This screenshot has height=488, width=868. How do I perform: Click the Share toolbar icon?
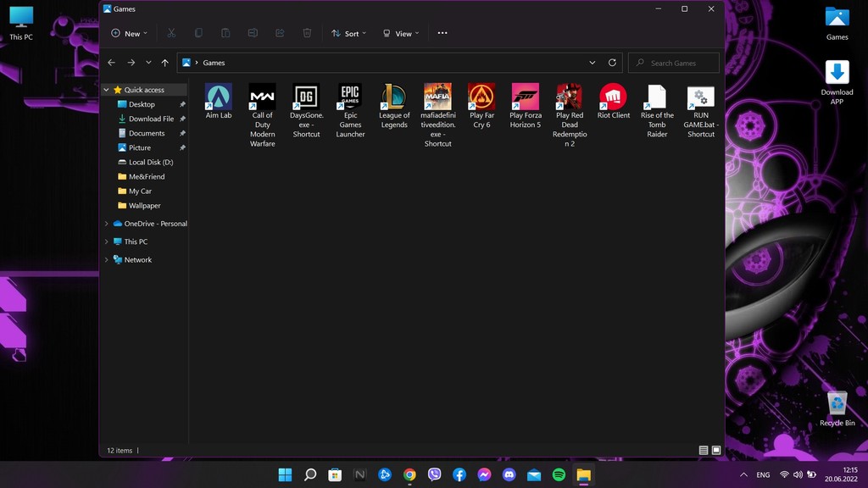280,33
